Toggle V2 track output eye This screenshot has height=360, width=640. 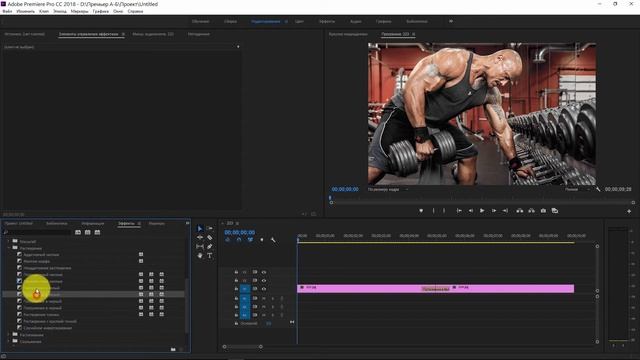[264, 280]
